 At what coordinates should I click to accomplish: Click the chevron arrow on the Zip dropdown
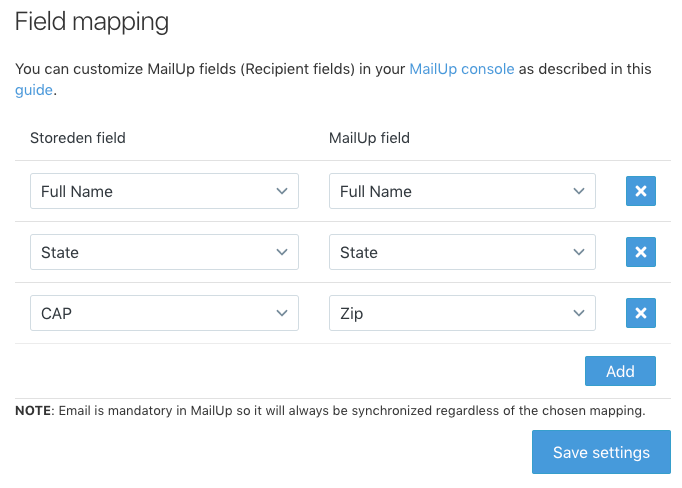click(x=578, y=314)
